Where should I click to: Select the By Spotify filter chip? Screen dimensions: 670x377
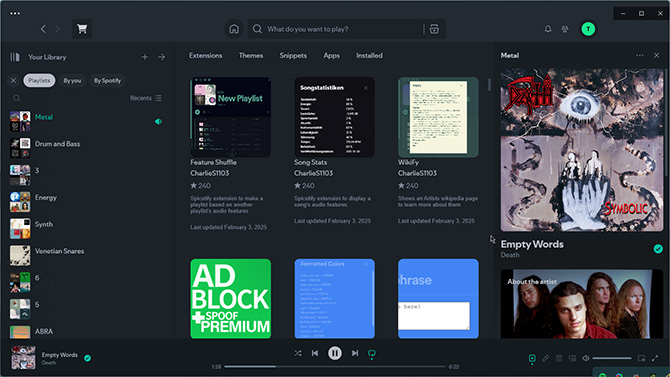107,80
